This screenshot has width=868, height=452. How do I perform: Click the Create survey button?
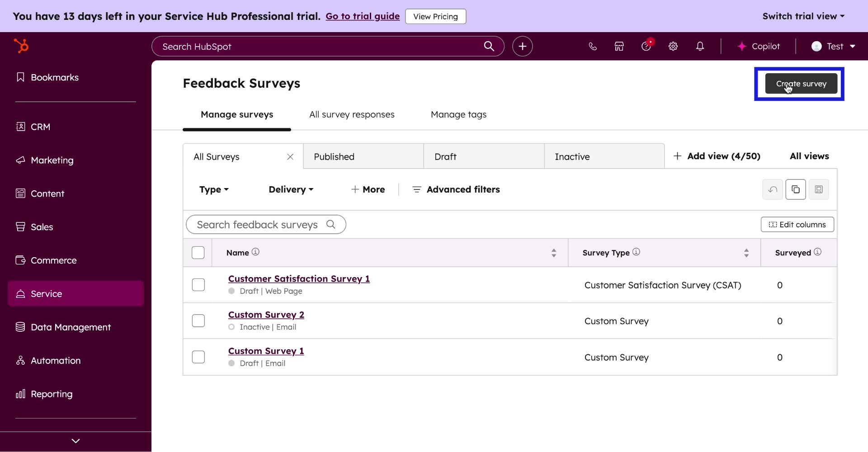click(x=801, y=83)
